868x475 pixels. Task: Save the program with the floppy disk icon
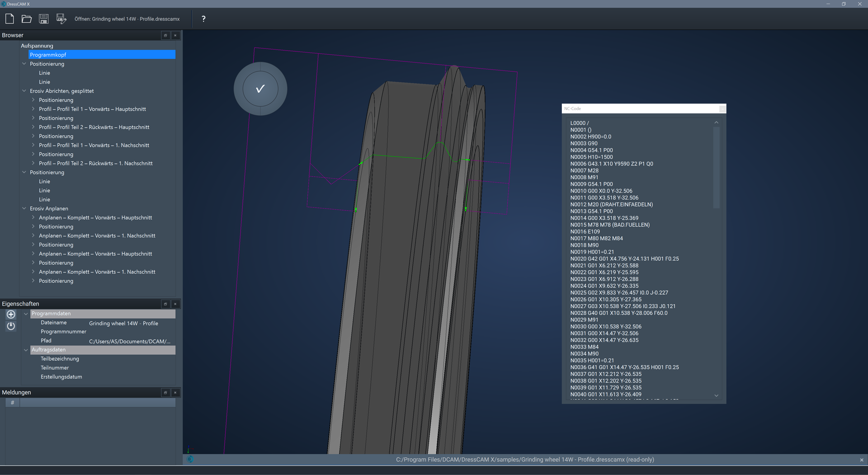[x=44, y=19]
